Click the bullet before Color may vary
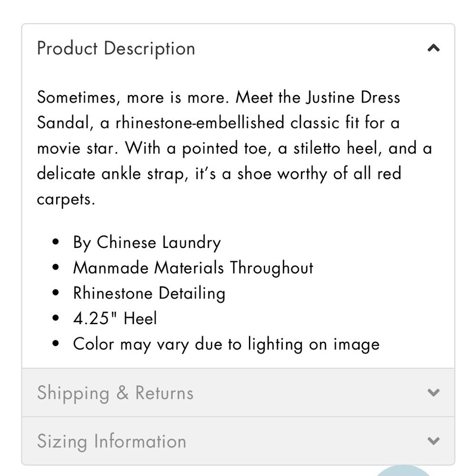 pos(55,343)
